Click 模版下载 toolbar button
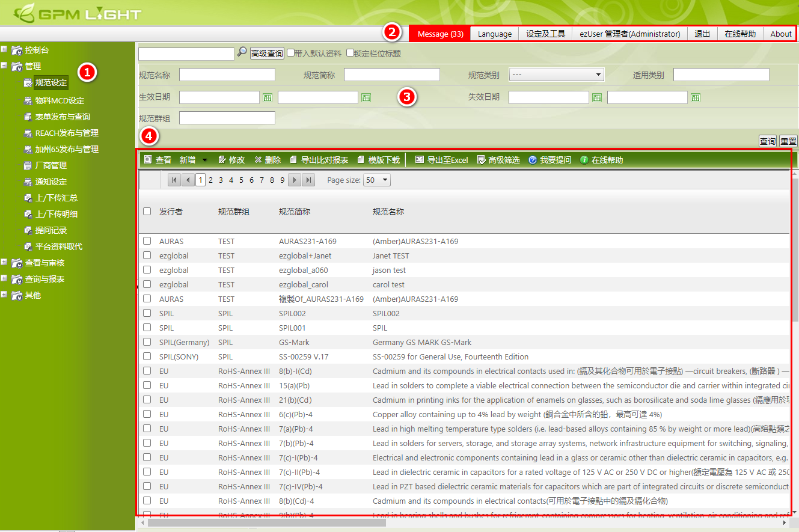 pos(378,160)
